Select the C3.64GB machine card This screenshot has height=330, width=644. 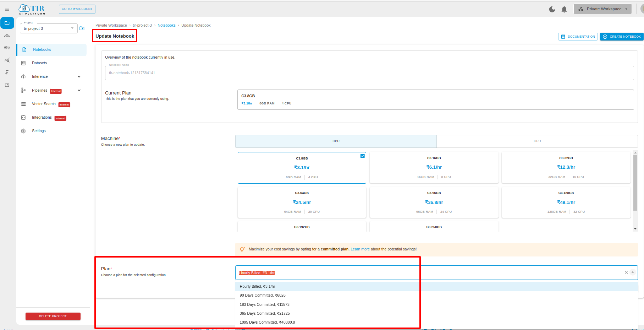tap(302, 202)
